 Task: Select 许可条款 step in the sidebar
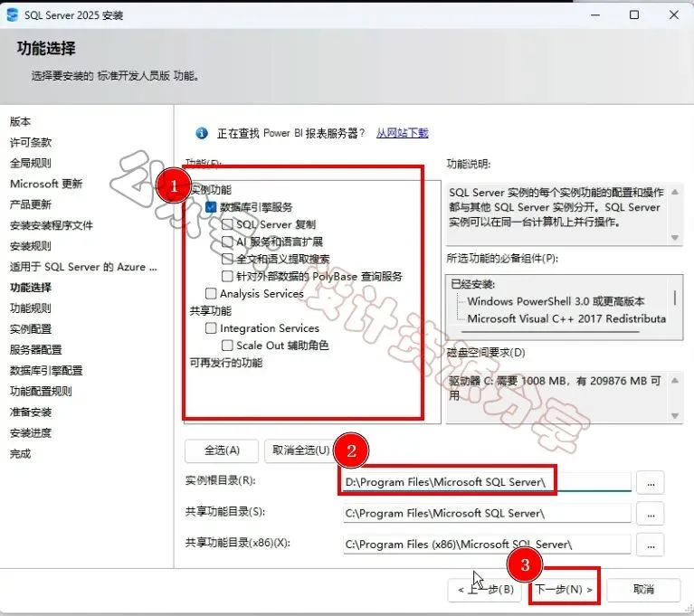pyautogui.click(x=31, y=142)
